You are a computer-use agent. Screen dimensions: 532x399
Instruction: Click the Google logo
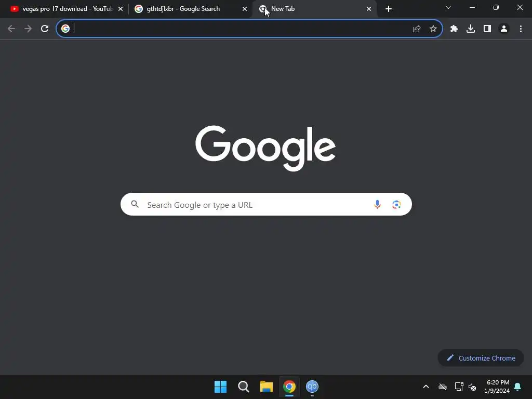pos(265,148)
